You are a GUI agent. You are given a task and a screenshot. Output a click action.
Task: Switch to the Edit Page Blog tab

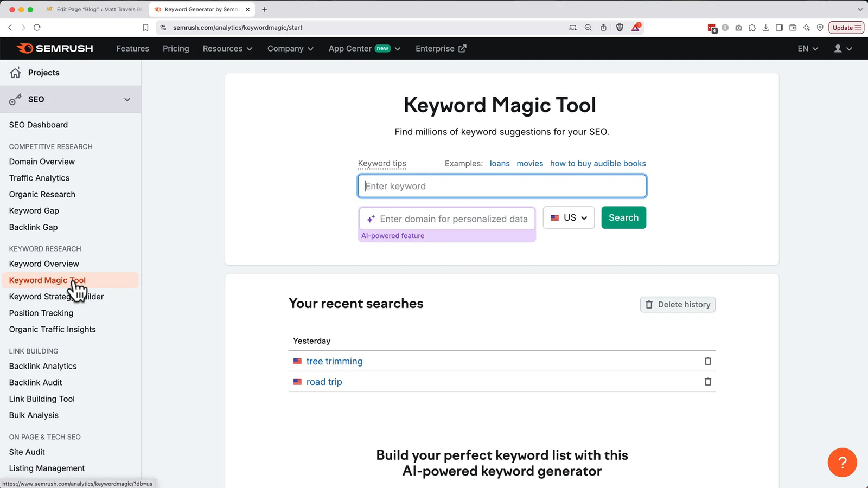tap(93, 9)
